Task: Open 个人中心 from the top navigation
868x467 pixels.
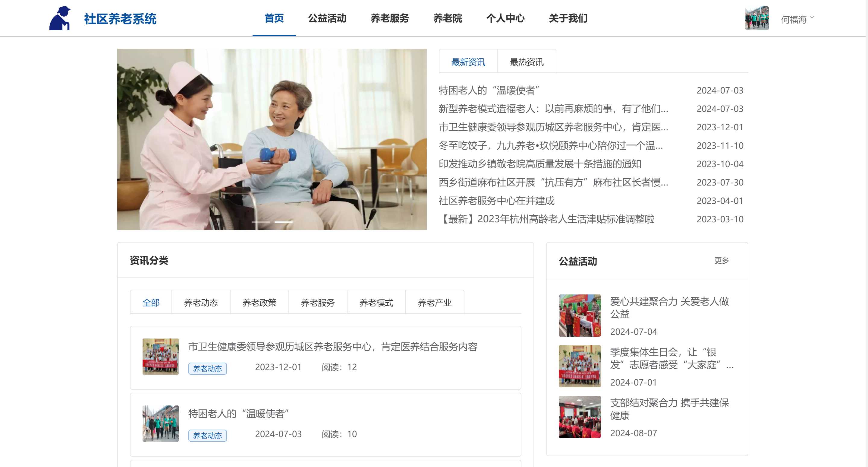Action: pos(505,18)
